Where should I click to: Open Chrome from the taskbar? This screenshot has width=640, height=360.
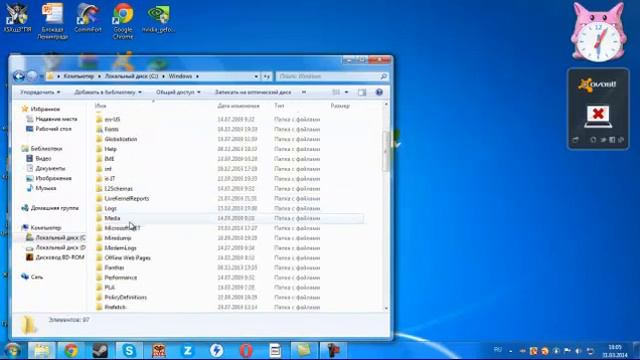tap(71, 351)
